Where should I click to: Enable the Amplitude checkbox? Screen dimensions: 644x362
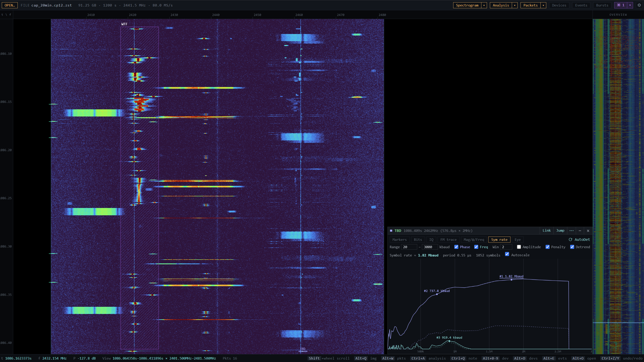pyautogui.click(x=519, y=247)
